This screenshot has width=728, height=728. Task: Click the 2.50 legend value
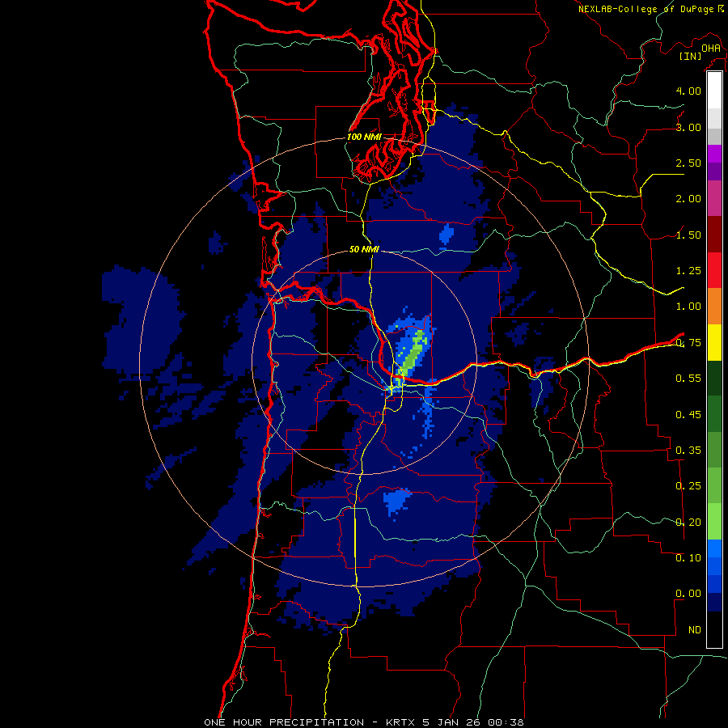[x=688, y=163]
